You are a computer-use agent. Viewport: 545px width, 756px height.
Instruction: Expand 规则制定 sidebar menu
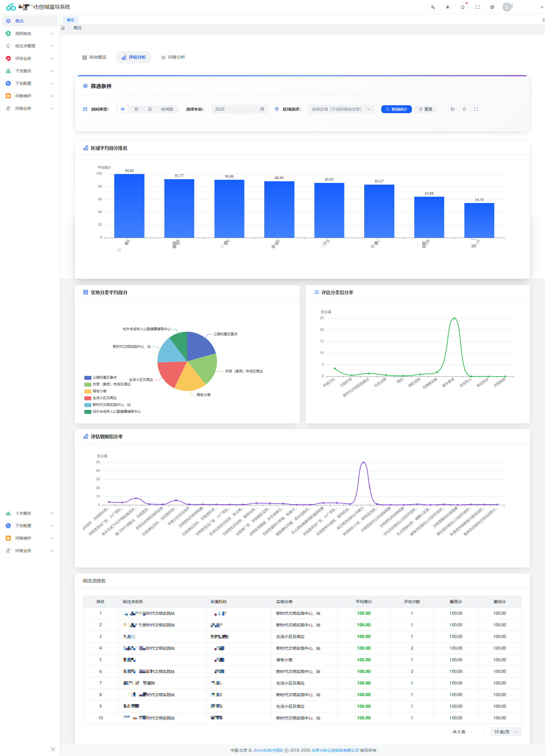coord(29,33)
